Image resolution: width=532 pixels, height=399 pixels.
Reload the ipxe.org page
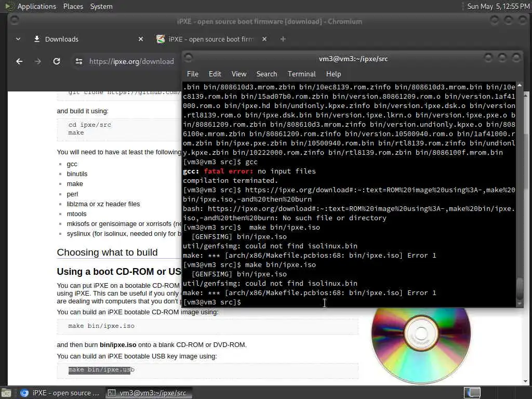57,61
